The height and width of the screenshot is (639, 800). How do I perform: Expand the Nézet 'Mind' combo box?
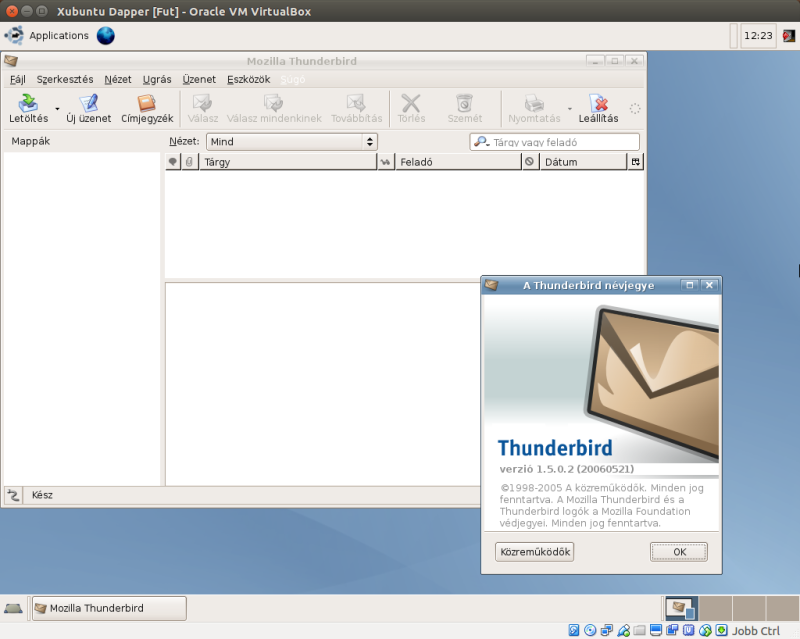coord(292,141)
